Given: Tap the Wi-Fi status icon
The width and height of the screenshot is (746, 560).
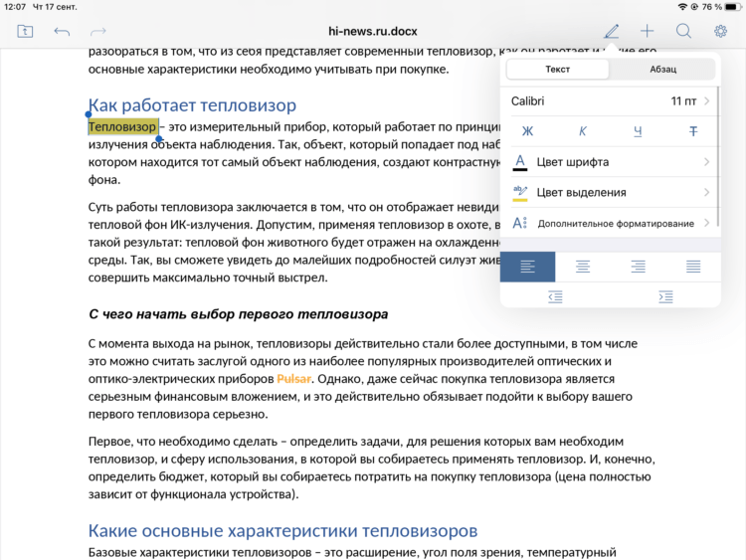Looking at the screenshot, I should (x=682, y=7).
